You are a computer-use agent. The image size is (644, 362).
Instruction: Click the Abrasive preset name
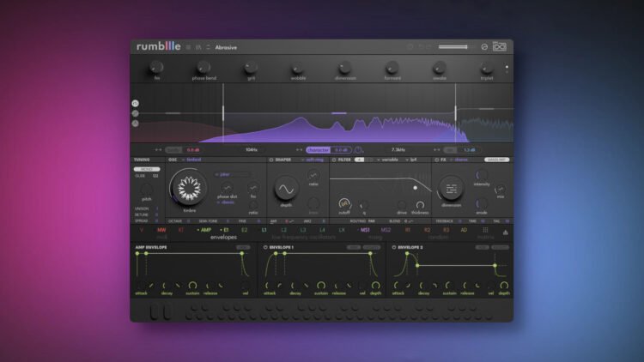[x=226, y=48]
